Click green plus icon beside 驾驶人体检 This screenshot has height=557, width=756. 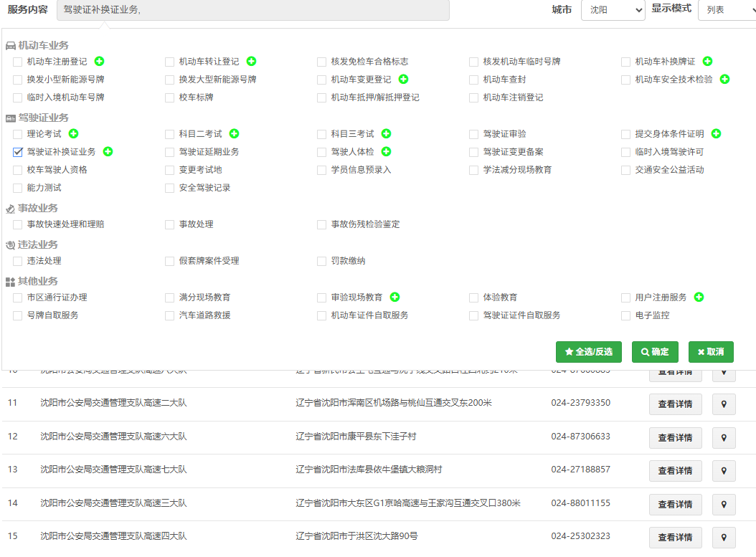[x=386, y=151]
